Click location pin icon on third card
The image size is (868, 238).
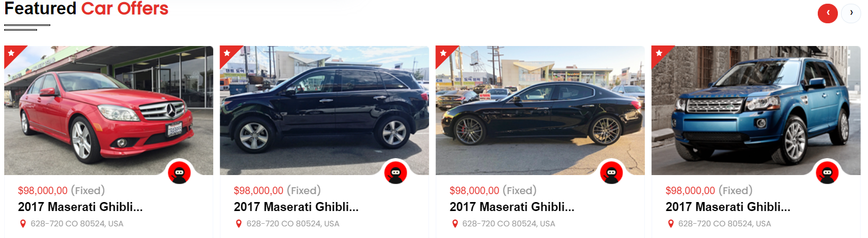pos(454,224)
